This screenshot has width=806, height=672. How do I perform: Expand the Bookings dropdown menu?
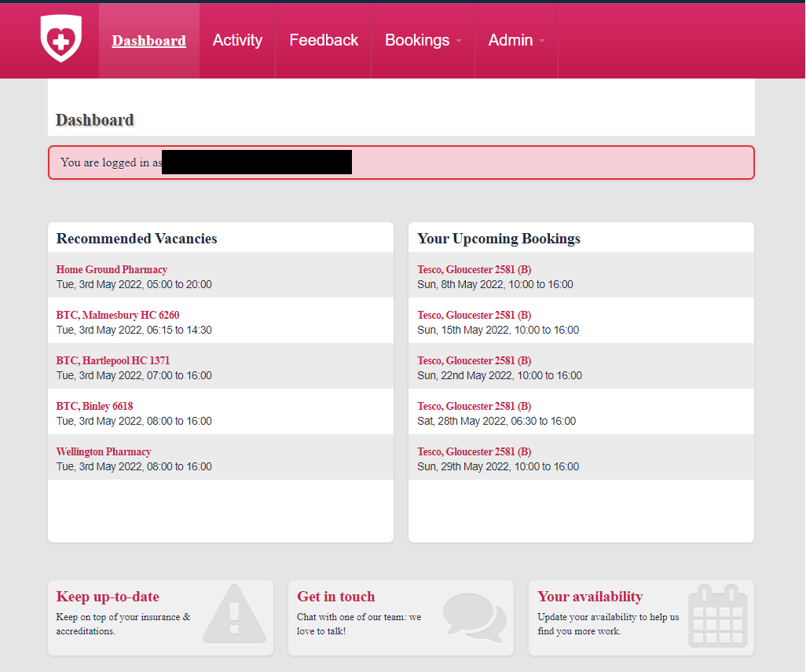[x=423, y=40]
